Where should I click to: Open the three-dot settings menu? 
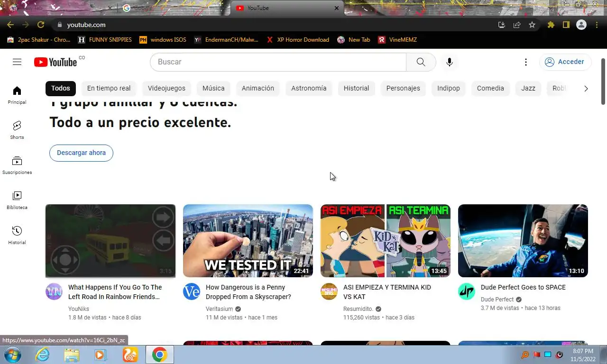[x=525, y=62]
